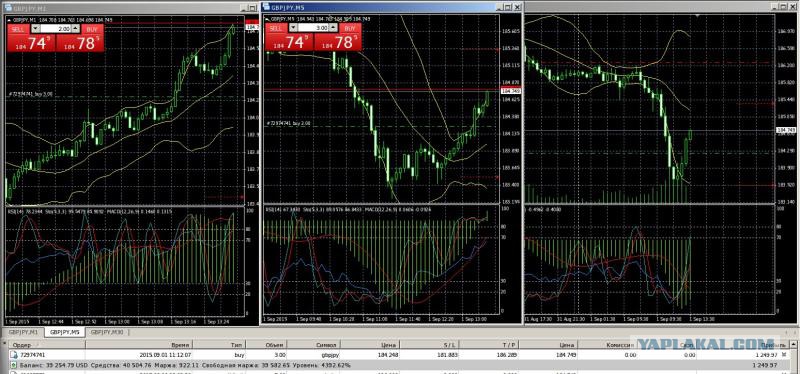Collapse one-click trading panel on M1 chart
The image size is (800, 374).
[10, 20]
